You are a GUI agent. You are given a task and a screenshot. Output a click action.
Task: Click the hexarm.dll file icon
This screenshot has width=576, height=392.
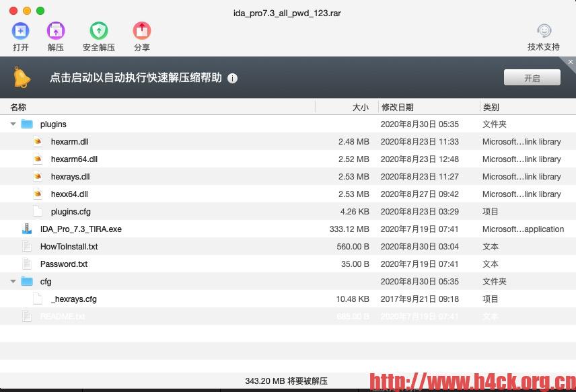coord(38,141)
